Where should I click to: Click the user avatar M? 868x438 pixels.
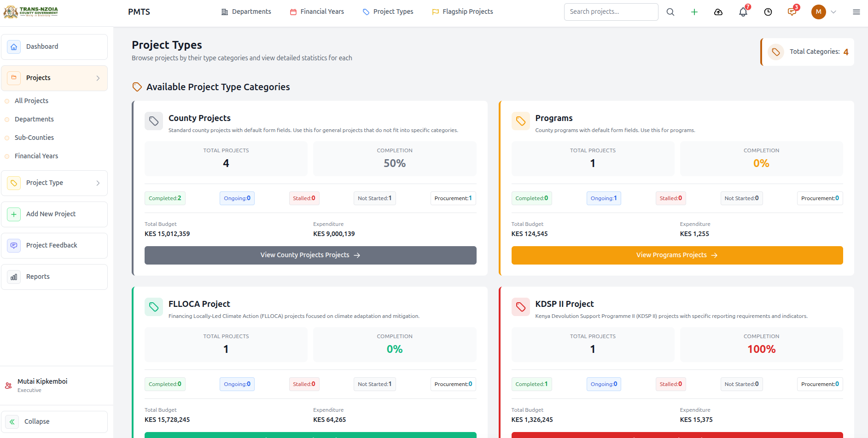pos(818,12)
